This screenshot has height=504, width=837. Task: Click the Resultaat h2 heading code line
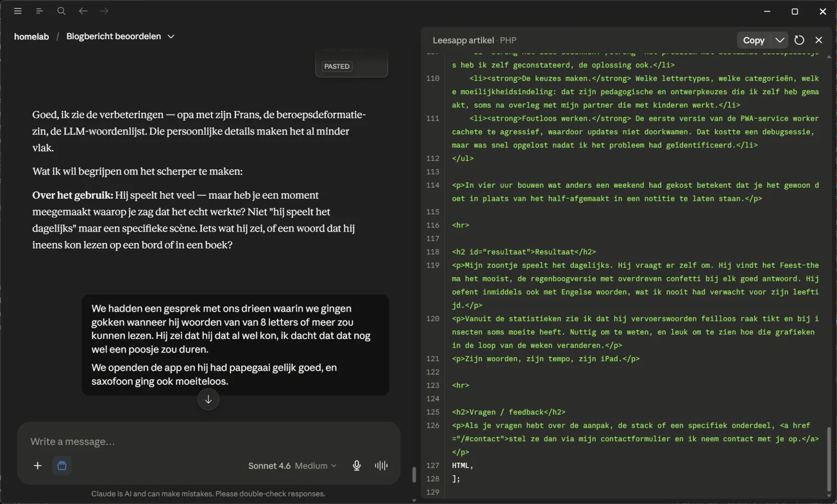click(524, 252)
